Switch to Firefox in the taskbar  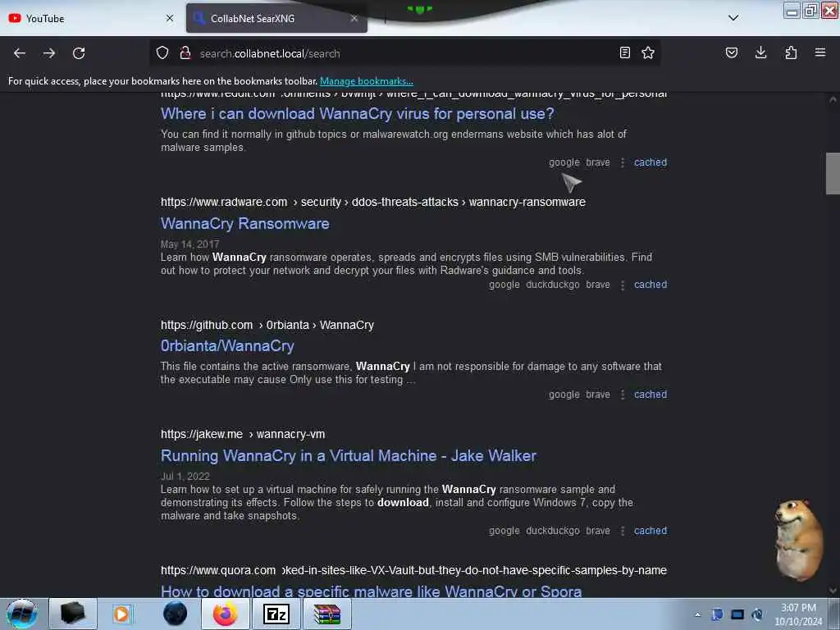pyautogui.click(x=226, y=614)
